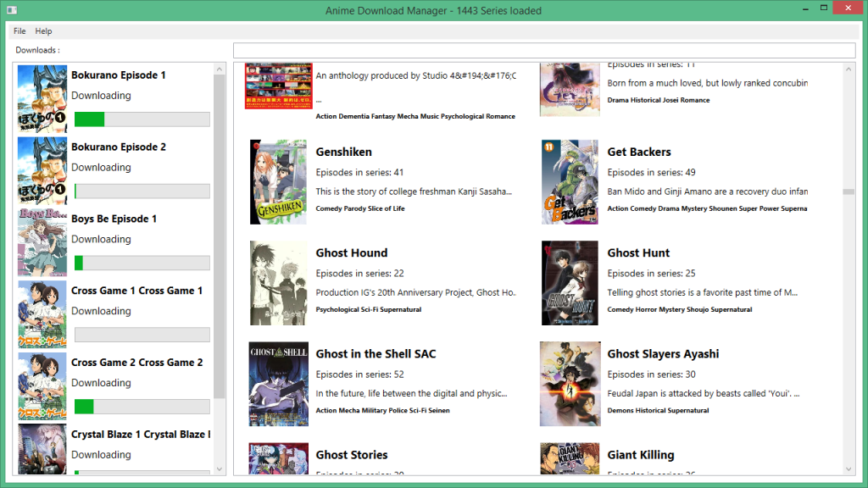Select the Ghost Hunt series title
Viewport: 868px width, 488px height.
(x=638, y=252)
